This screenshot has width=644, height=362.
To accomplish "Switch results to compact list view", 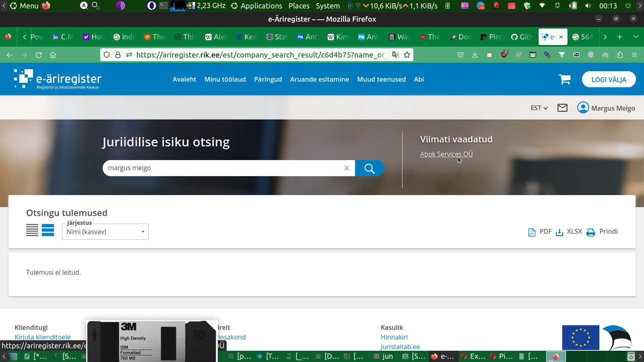I will 32,230.
